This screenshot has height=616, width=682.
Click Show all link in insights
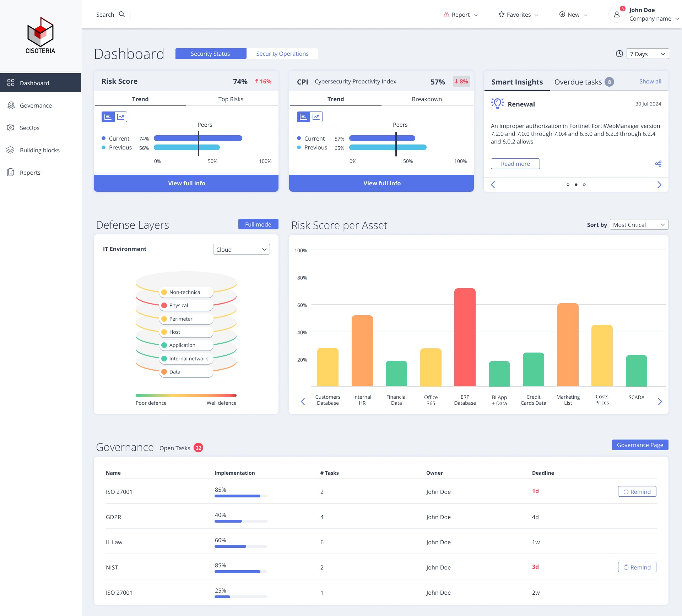(x=650, y=81)
